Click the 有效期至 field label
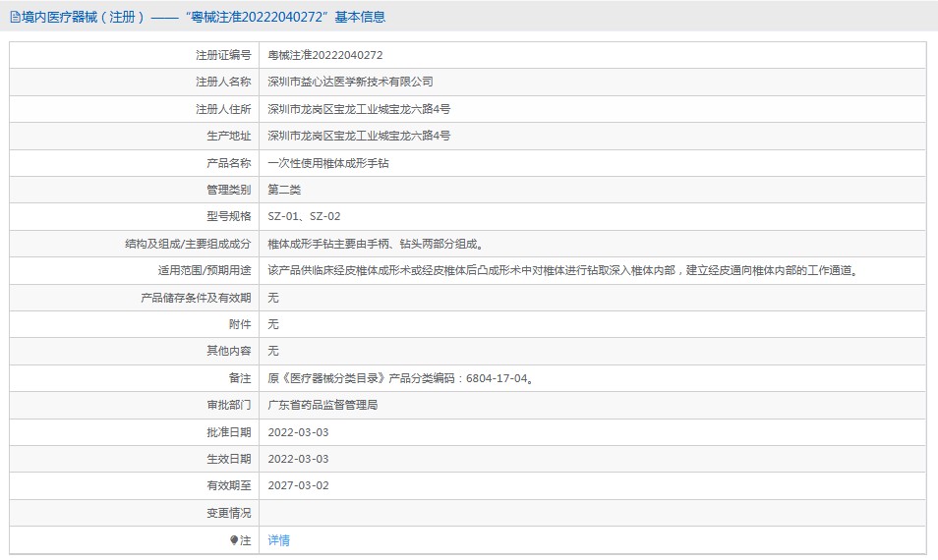938x560 pixels. pos(228,485)
